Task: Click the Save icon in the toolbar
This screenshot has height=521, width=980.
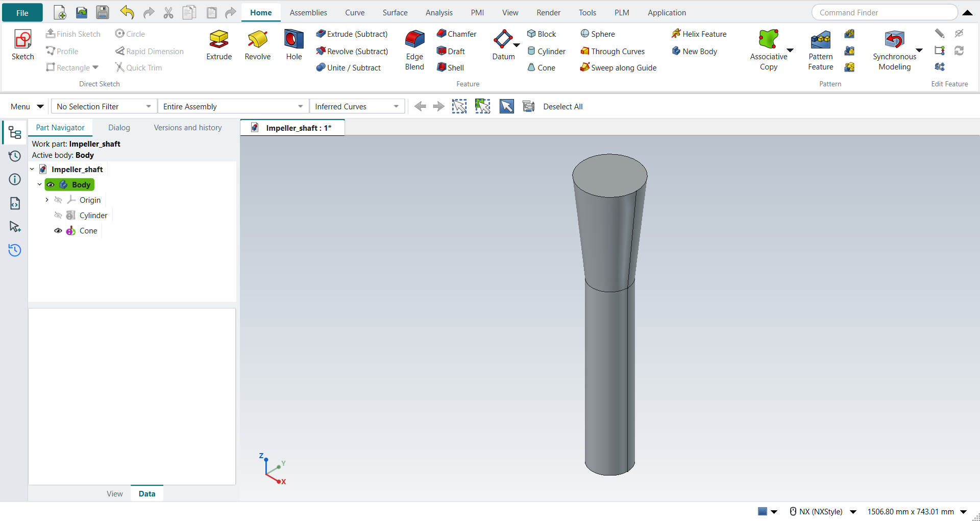Action: 103,13
